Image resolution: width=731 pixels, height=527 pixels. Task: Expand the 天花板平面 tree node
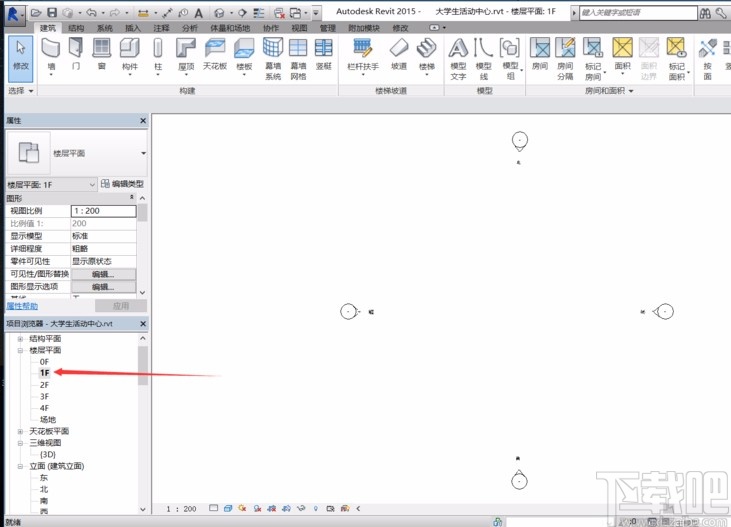(x=20, y=431)
